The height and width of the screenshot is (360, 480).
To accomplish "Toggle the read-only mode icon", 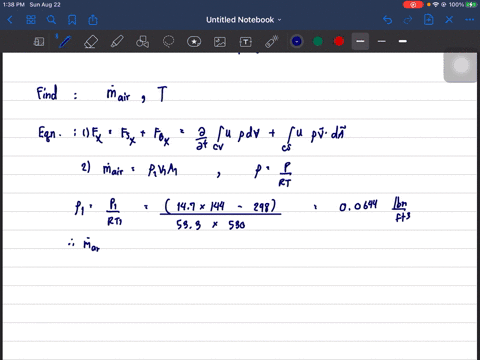I will coord(39,42).
